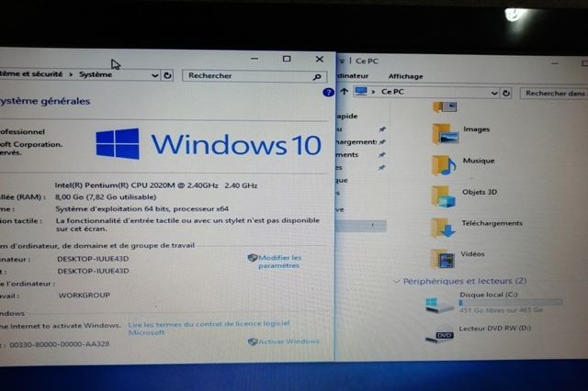The height and width of the screenshot is (391, 588).
Task: Click the blue help question mark icon
Action: (328, 92)
